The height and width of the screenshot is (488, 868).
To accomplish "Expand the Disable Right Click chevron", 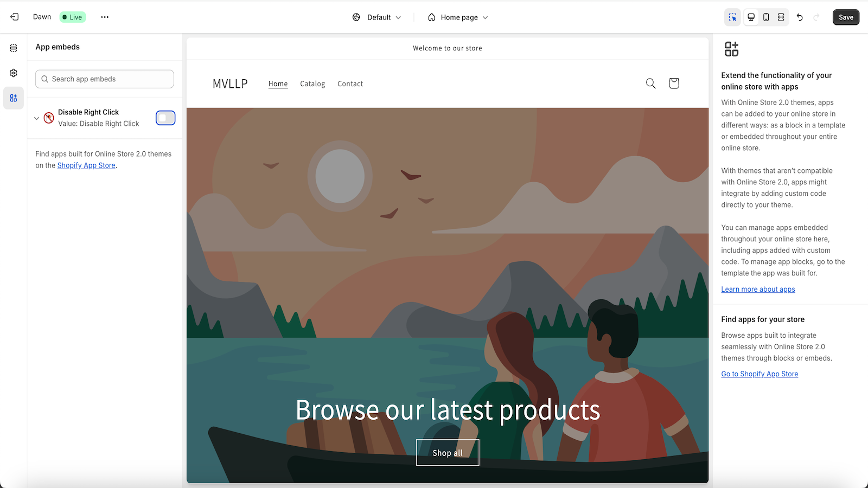I will click(x=37, y=118).
